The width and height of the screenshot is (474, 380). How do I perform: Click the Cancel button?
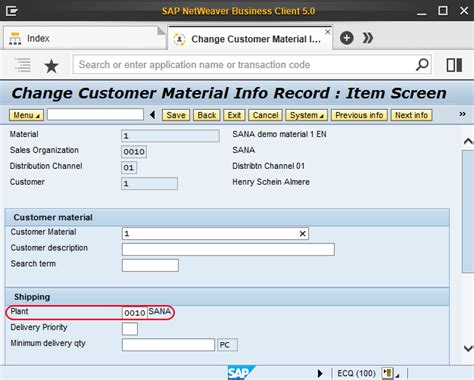point(265,115)
